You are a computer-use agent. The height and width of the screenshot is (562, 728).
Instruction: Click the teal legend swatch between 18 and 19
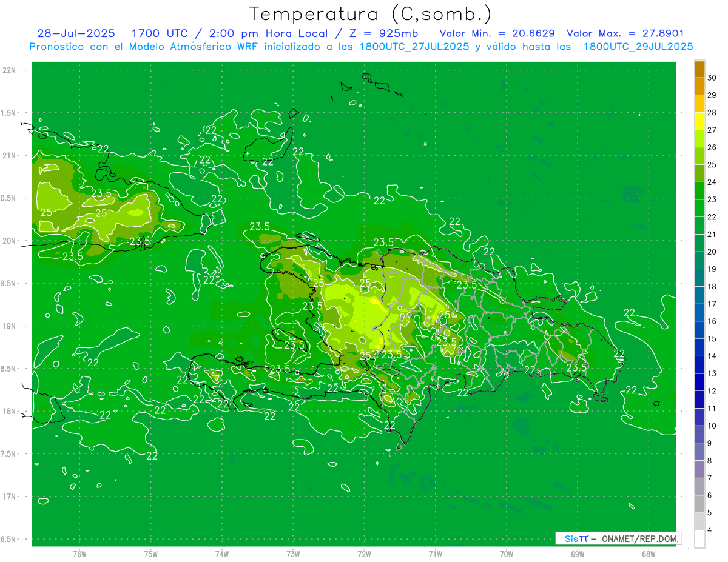click(x=699, y=278)
